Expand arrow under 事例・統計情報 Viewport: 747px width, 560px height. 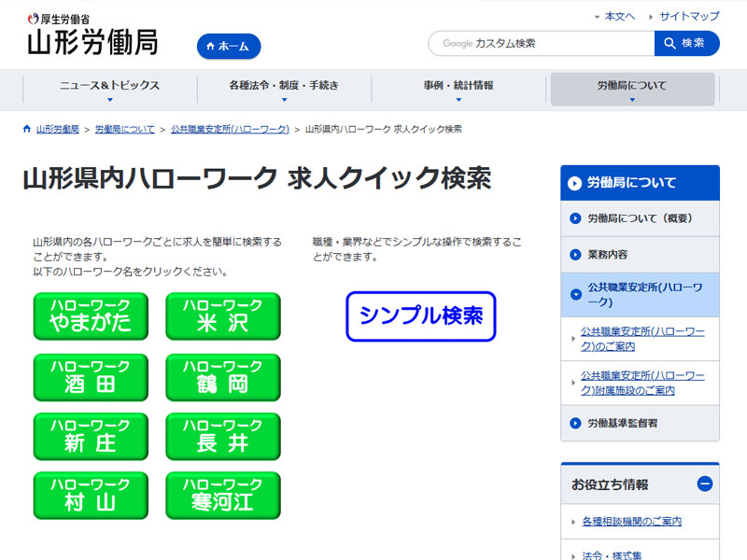pyautogui.click(x=458, y=100)
